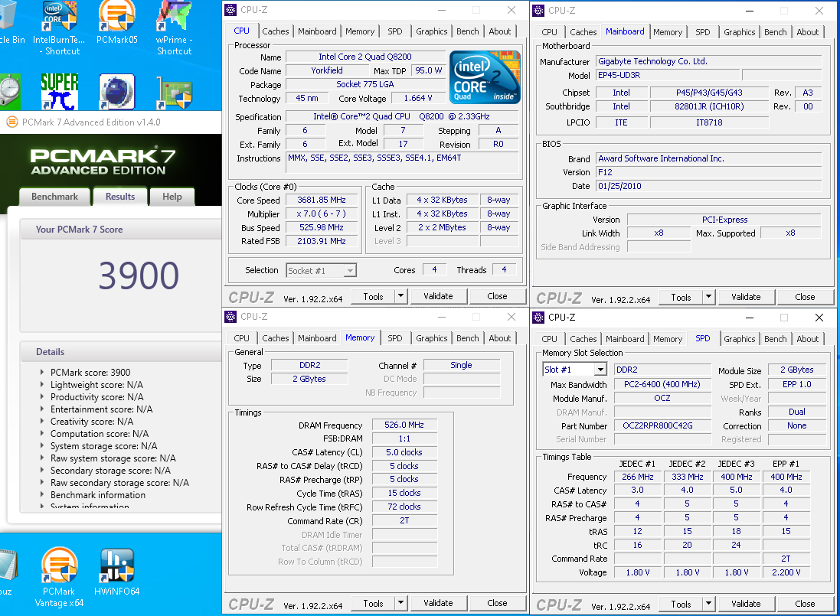Click the CPU-Z icon in top-left window title
The height and width of the screenshot is (616, 840).
[x=231, y=10]
